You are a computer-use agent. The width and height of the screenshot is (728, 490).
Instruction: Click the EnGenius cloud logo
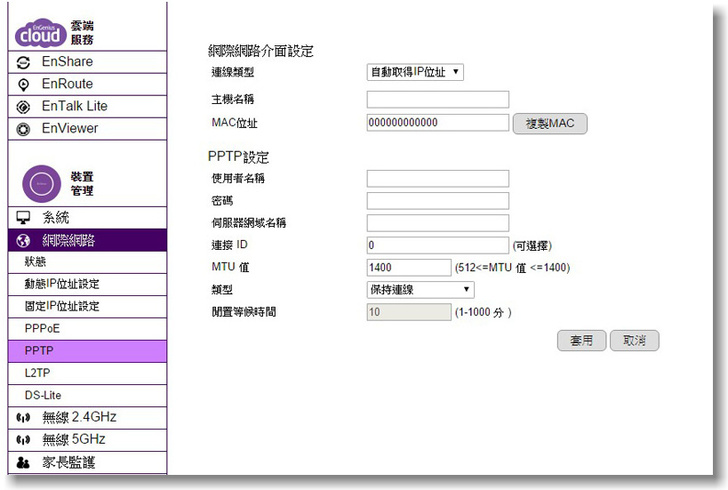(40, 33)
